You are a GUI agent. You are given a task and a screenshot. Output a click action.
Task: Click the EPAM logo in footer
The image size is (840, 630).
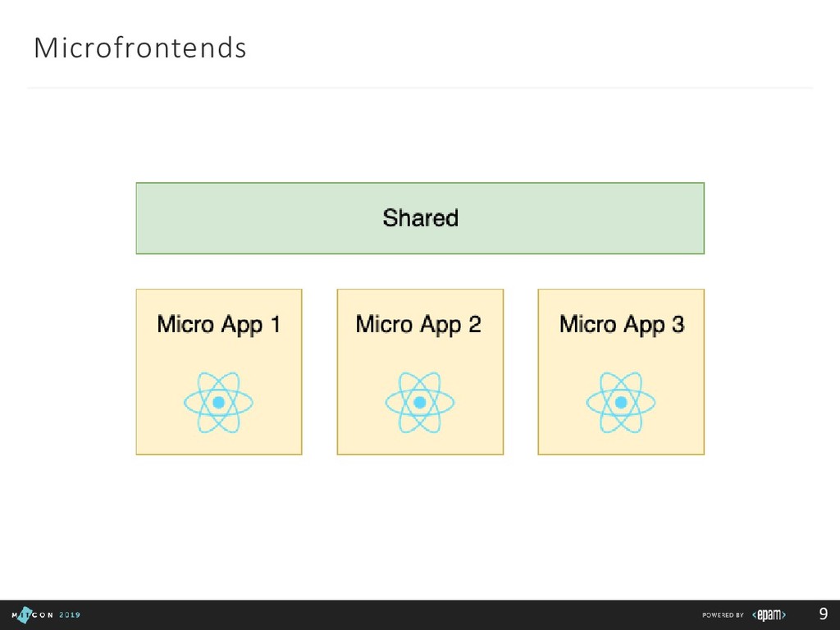[770, 614]
